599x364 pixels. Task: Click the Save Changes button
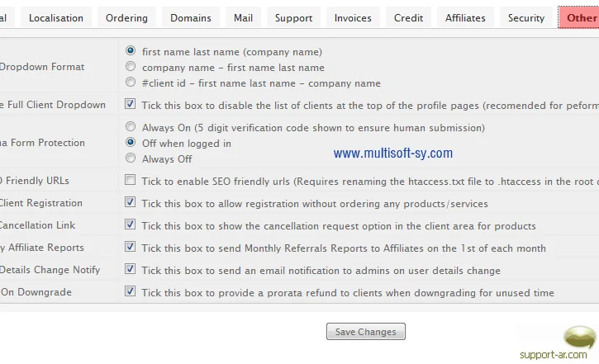[x=366, y=332]
